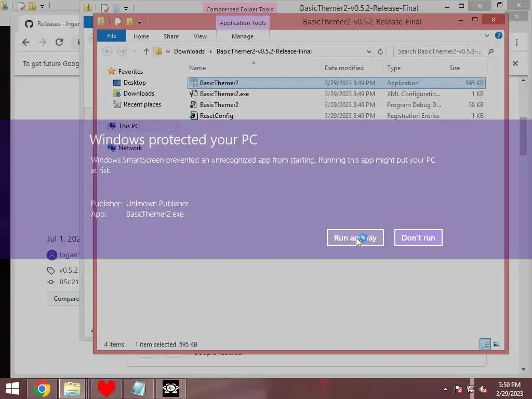The width and height of the screenshot is (532, 399).
Task: Open recent locations dropdown arrow
Action: click(x=135, y=51)
